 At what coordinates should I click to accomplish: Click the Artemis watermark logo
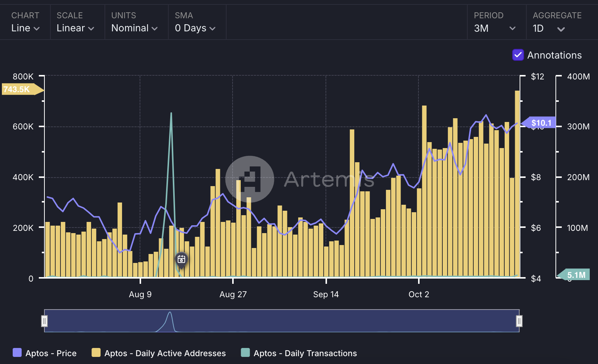point(250,179)
